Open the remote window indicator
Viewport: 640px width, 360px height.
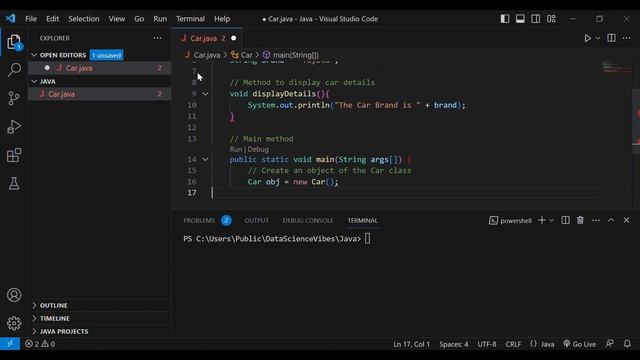point(10,344)
